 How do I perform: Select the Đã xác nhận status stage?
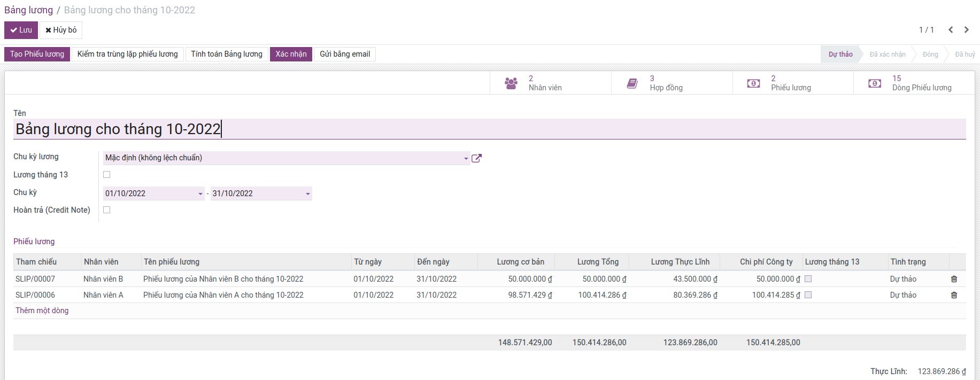888,55
